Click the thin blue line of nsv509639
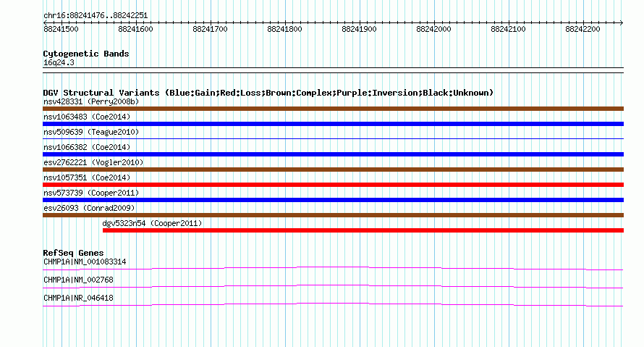This screenshot has width=644, height=347. point(333,138)
